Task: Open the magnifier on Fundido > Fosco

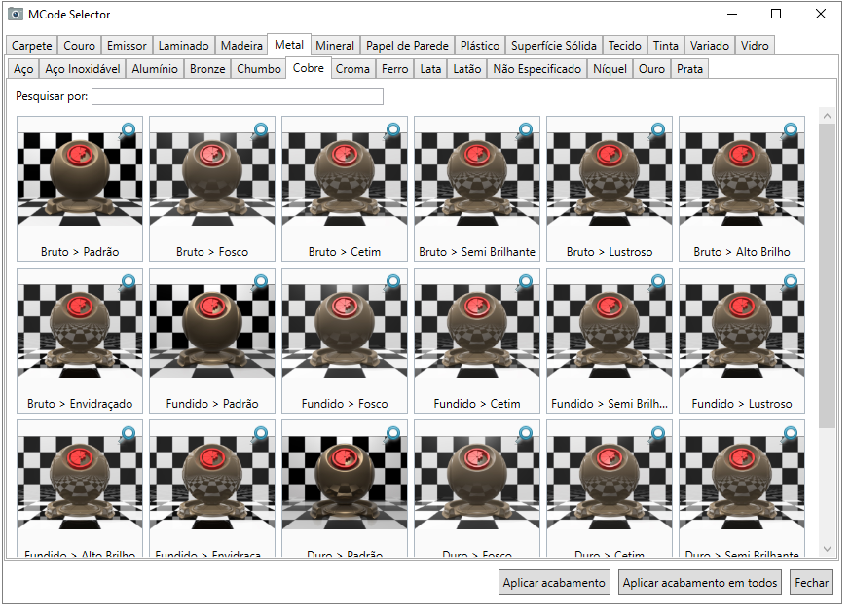Action: pyautogui.click(x=392, y=282)
